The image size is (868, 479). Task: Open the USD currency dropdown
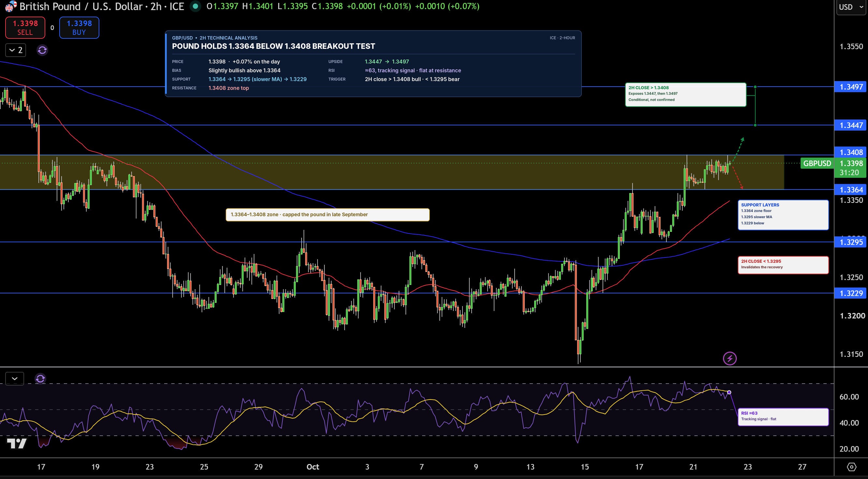click(851, 7)
